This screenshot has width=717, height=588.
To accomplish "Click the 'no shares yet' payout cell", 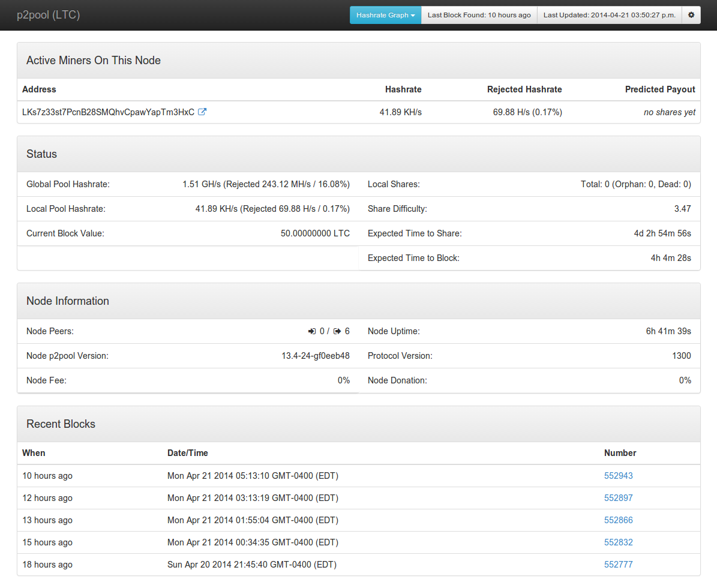I will pyautogui.click(x=670, y=112).
